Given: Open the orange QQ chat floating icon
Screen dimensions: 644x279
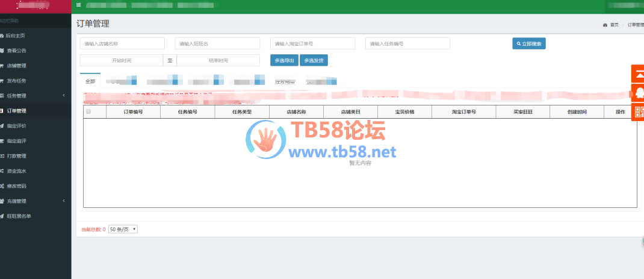Looking at the screenshot, I should pyautogui.click(x=638, y=93).
